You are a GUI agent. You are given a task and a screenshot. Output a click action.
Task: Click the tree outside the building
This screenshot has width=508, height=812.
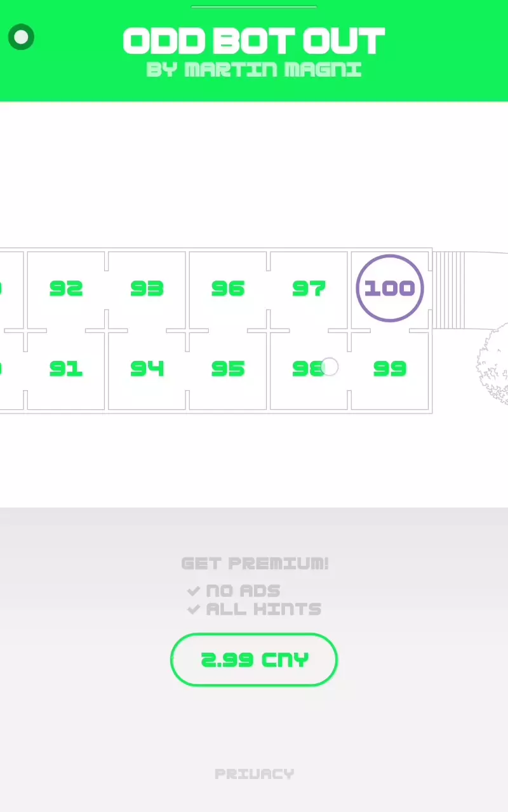(493, 365)
